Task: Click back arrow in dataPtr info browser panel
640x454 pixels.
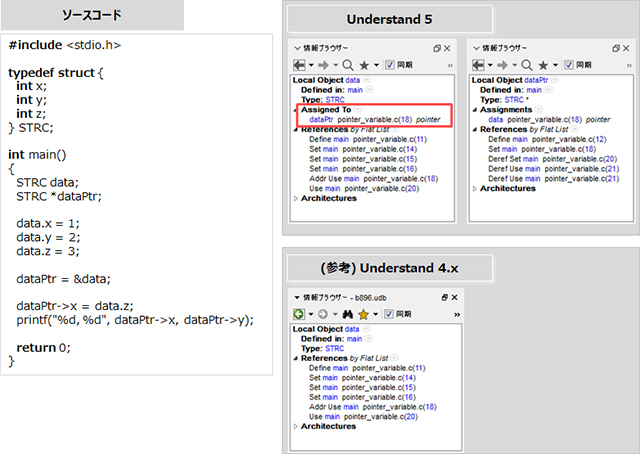Action: [478, 65]
